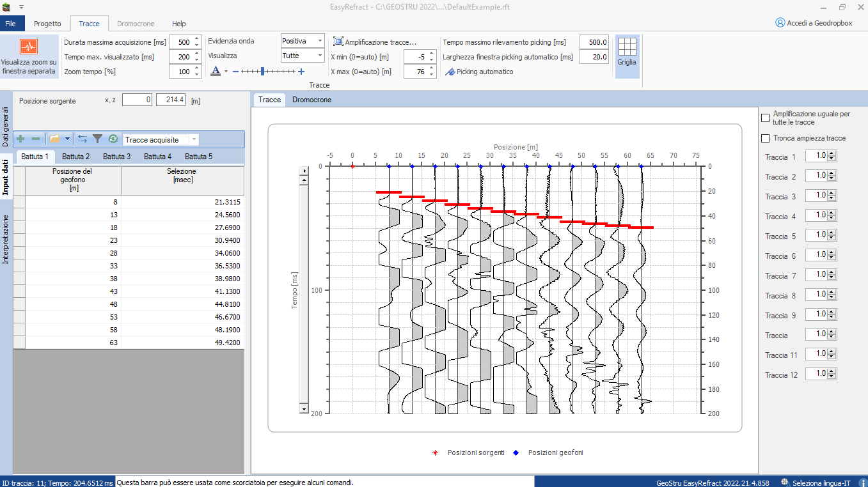Click the info icon in status bar
Viewport: 868px width, 487px height.
863,483
